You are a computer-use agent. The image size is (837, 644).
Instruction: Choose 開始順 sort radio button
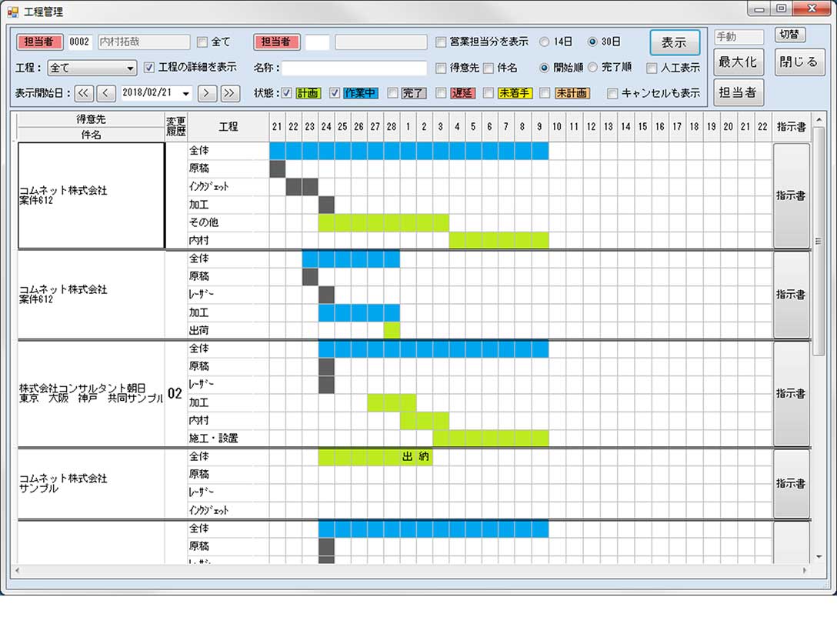point(544,68)
